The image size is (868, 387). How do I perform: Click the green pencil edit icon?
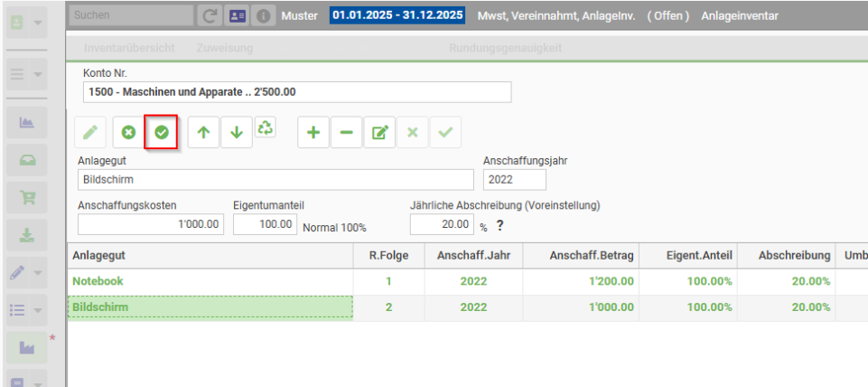(90, 133)
